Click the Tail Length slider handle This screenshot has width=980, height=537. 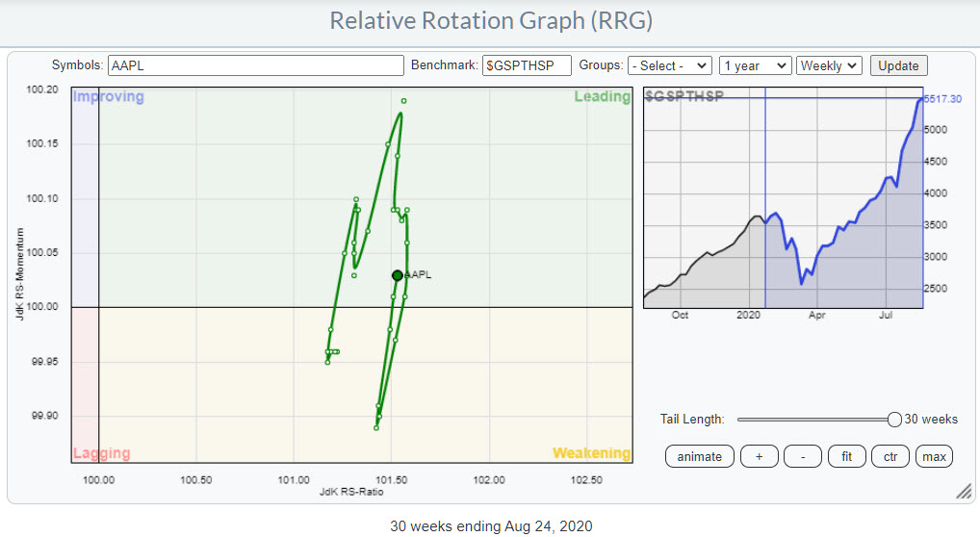(894, 419)
